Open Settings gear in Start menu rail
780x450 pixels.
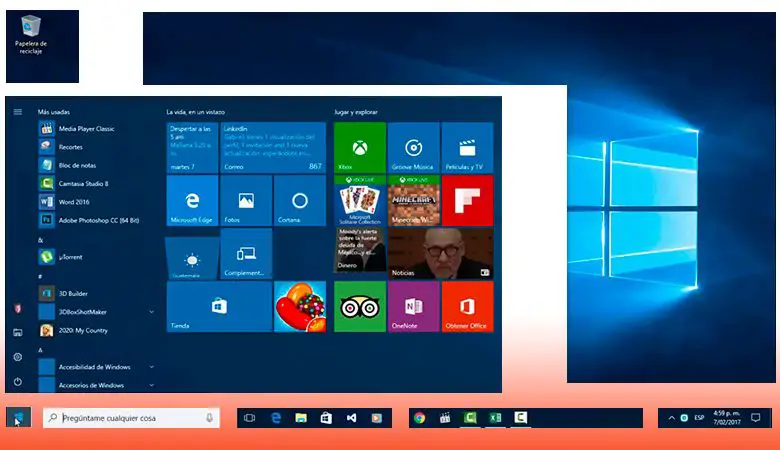click(x=18, y=357)
